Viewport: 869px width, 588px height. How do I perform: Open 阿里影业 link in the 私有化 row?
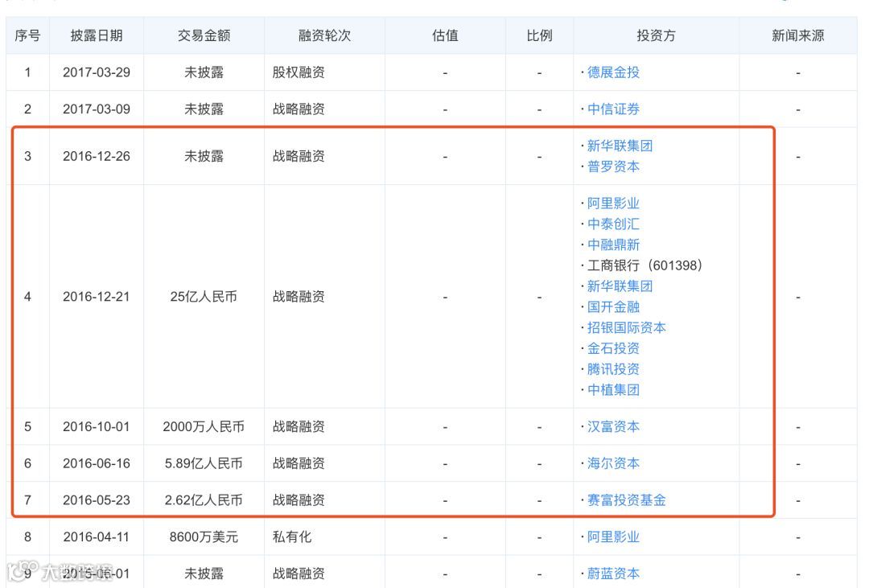click(613, 537)
